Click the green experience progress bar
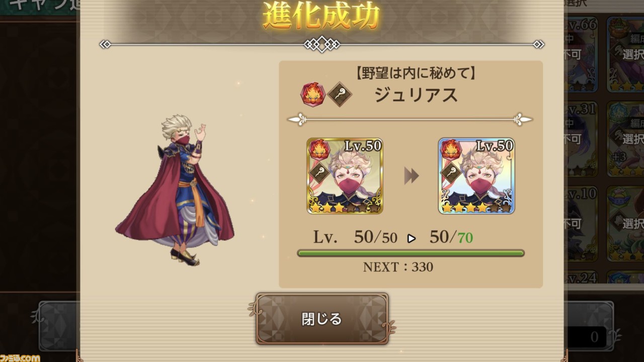 [411, 253]
